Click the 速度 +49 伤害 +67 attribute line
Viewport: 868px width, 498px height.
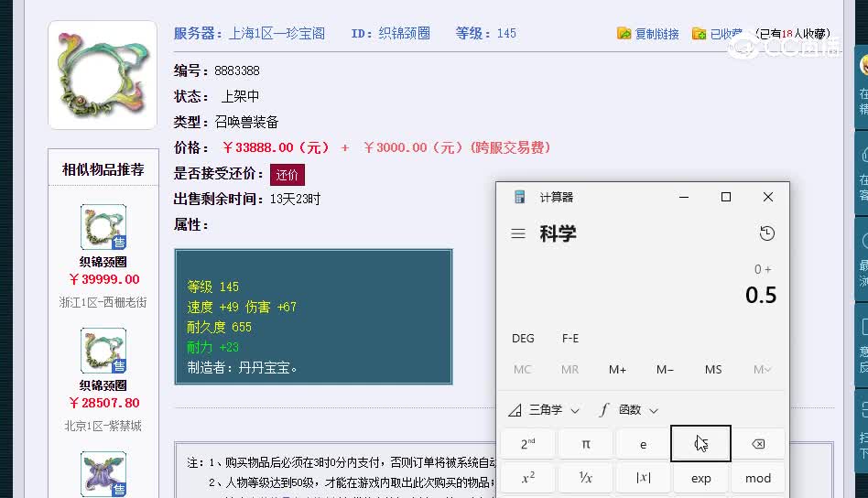pyautogui.click(x=242, y=307)
